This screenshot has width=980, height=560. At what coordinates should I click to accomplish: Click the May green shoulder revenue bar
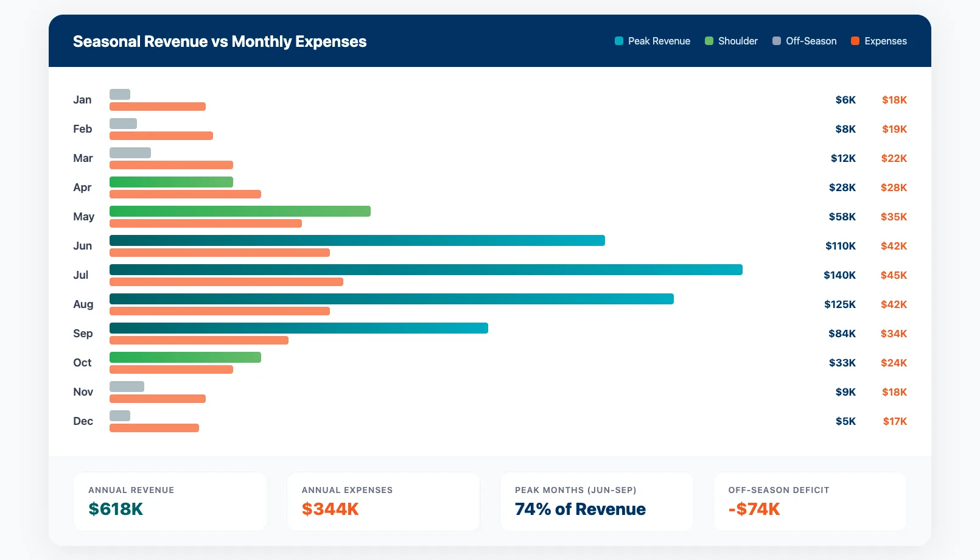coord(240,211)
